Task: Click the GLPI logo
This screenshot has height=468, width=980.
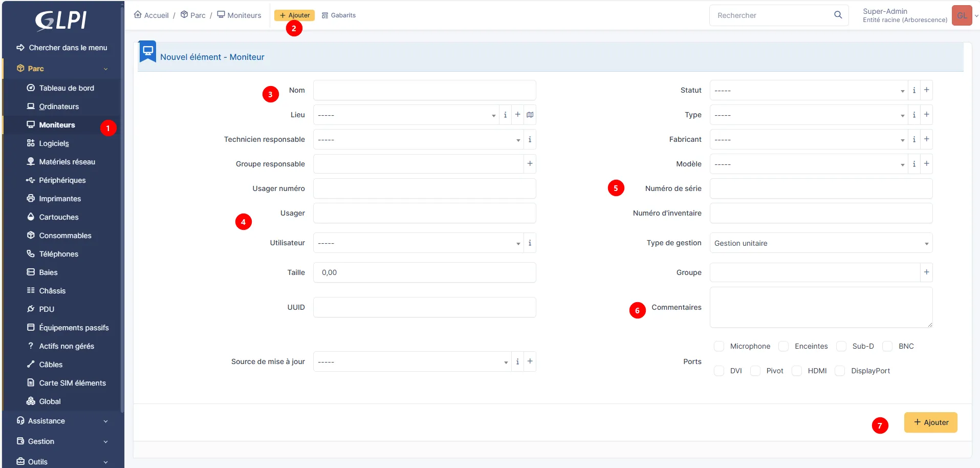Action: point(61,20)
